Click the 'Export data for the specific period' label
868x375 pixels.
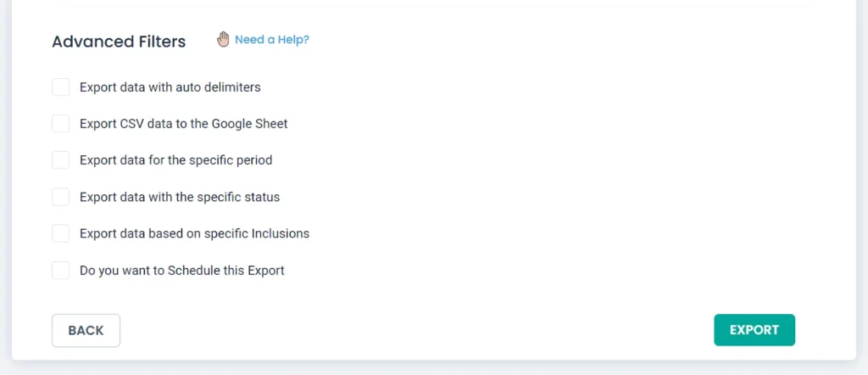175,160
